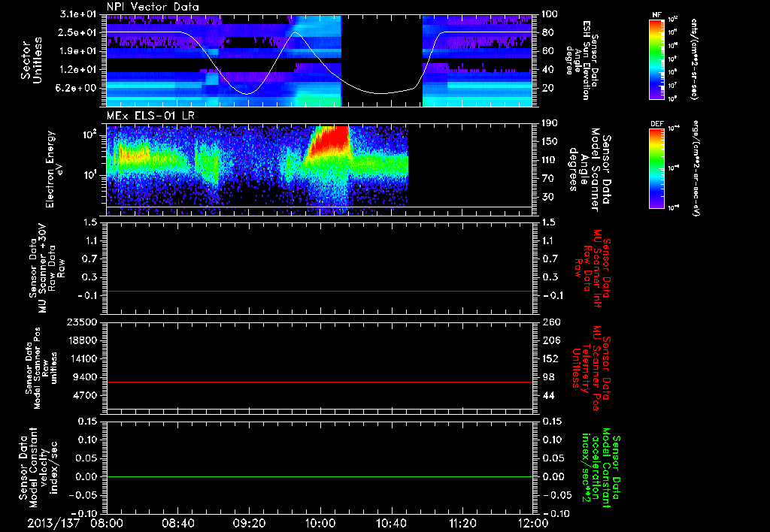
Task: Click the 'Model Scanner Angle degrees' right axis title
Action: click(589, 170)
